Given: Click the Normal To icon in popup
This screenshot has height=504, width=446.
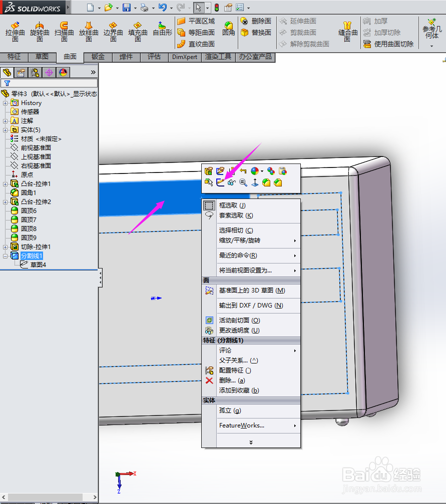Looking at the screenshot, I should click(x=255, y=182).
